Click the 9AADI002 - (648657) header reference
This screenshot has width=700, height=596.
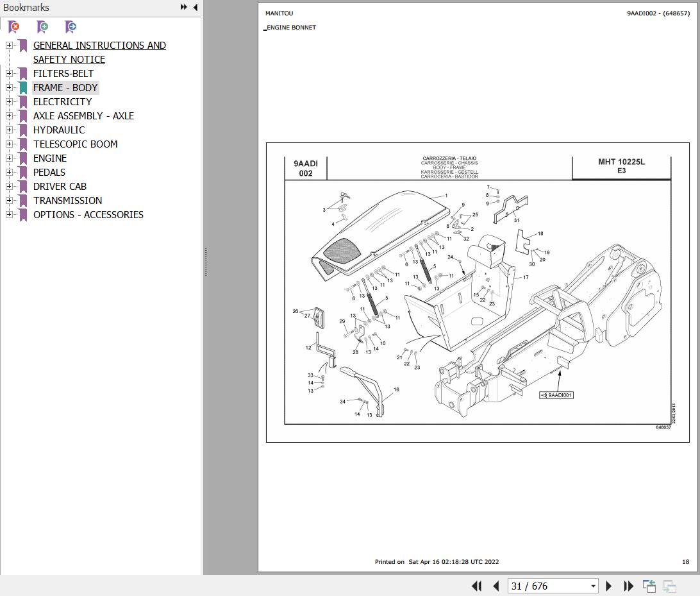[x=658, y=13]
